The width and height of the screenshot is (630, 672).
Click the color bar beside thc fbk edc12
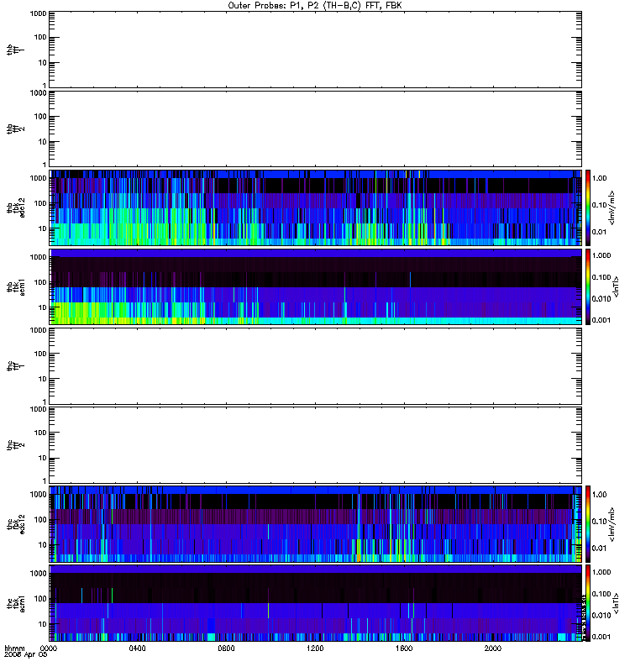point(588,524)
